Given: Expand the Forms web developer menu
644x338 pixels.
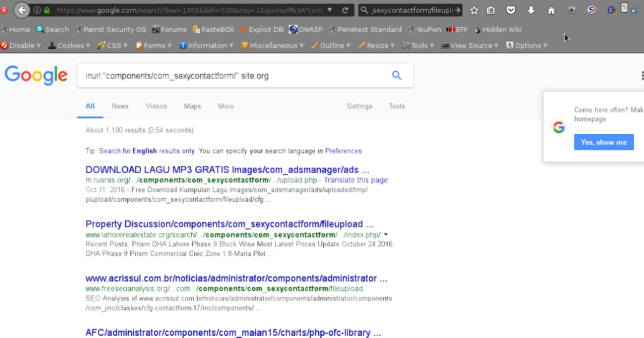Looking at the screenshot, I should click(153, 46).
